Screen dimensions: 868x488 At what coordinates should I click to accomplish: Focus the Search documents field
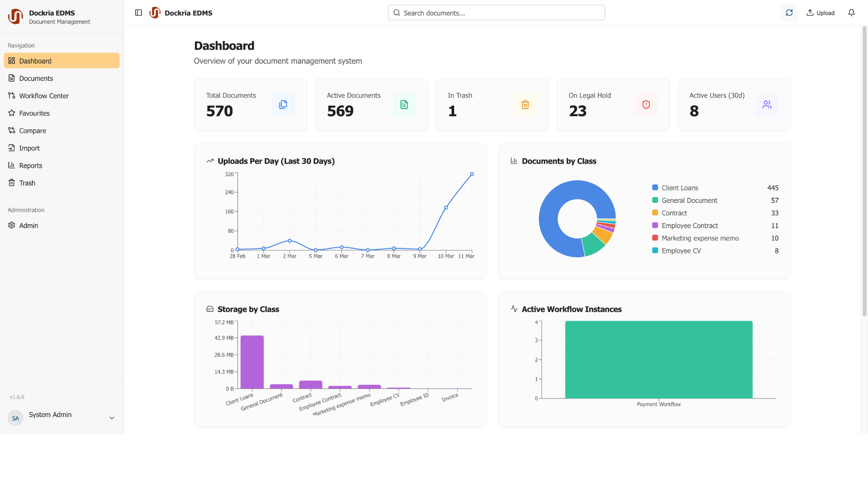[496, 13]
